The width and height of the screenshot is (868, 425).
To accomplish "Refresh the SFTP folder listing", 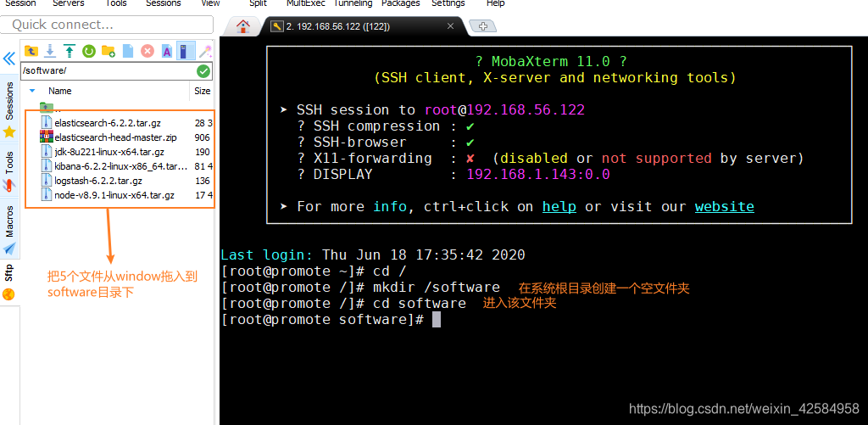I will [88, 52].
